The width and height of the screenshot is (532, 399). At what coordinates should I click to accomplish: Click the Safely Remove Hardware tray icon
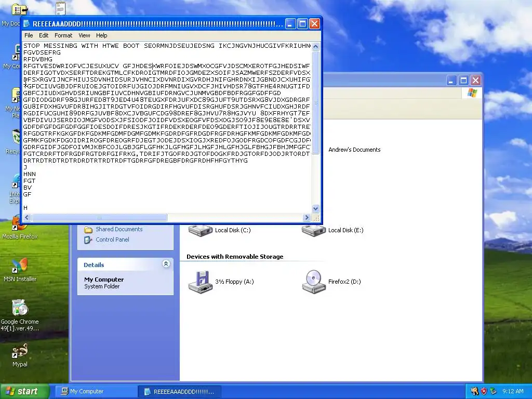(x=494, y=391)
